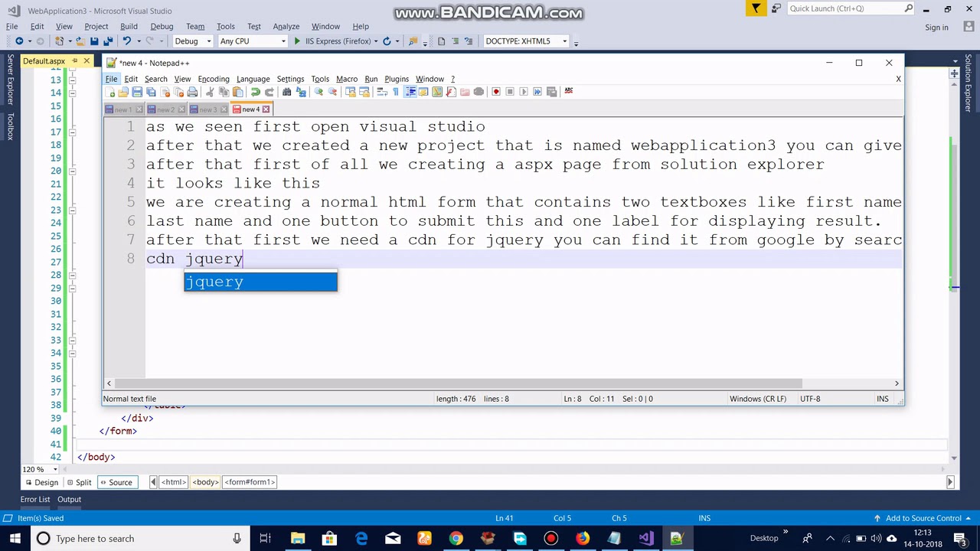Click the notifications flag icon in Visual Studio
980x551 pixels.
point(756,8)
